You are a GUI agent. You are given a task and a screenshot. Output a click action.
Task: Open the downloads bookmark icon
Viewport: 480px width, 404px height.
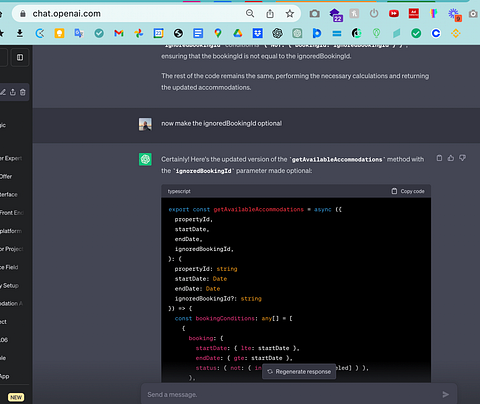pos(20,33)
